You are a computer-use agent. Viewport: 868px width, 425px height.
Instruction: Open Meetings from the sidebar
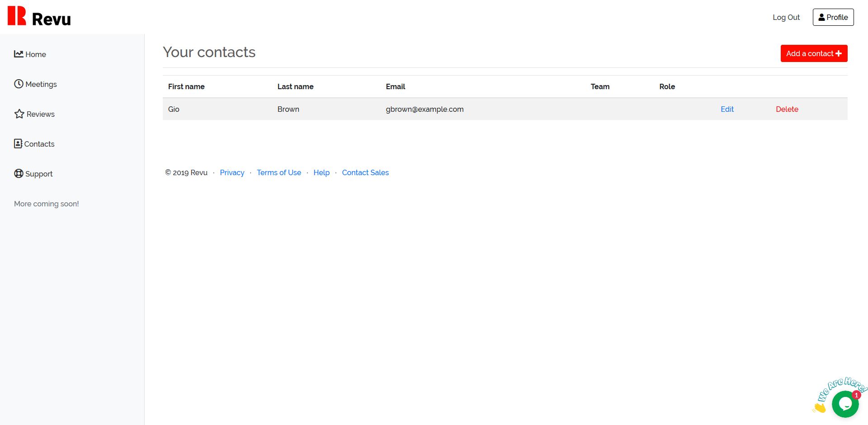[x=35, y=84]
